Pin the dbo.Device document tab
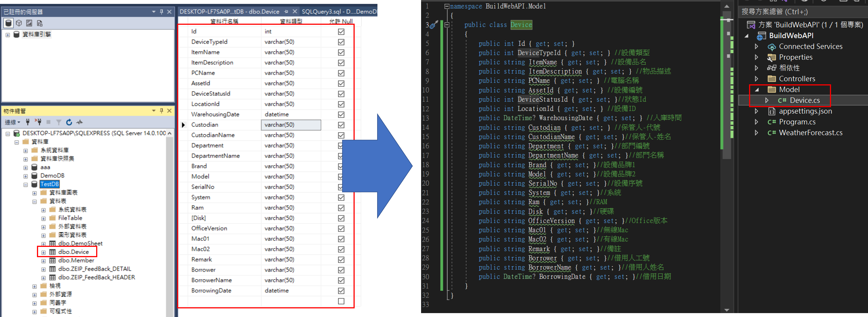The height and width of the screenshot is (317, 868). click(x=286, y=11)
